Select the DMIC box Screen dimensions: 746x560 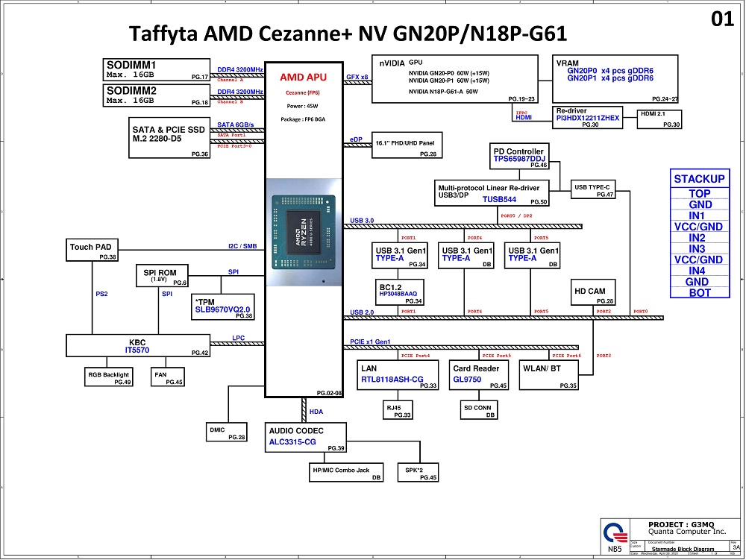click(x=227, y=432)
